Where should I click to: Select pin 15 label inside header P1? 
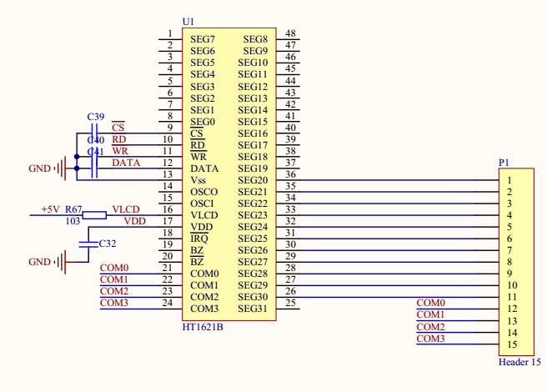click(512, 344)
